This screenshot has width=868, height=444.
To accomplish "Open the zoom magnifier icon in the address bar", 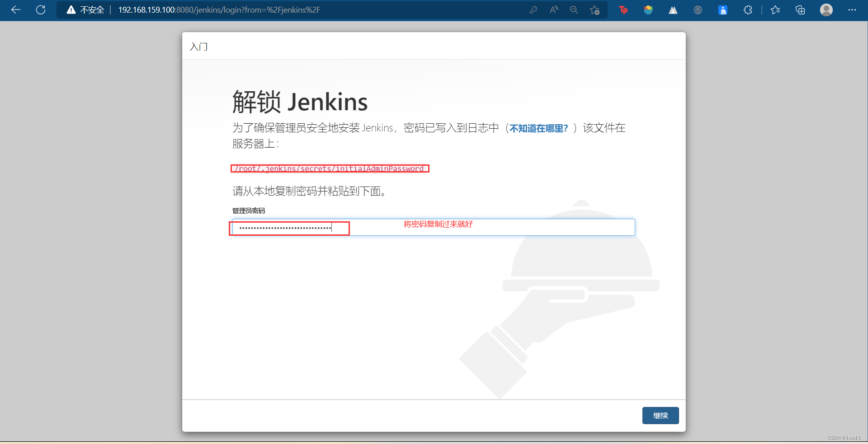I will [574, 10].
